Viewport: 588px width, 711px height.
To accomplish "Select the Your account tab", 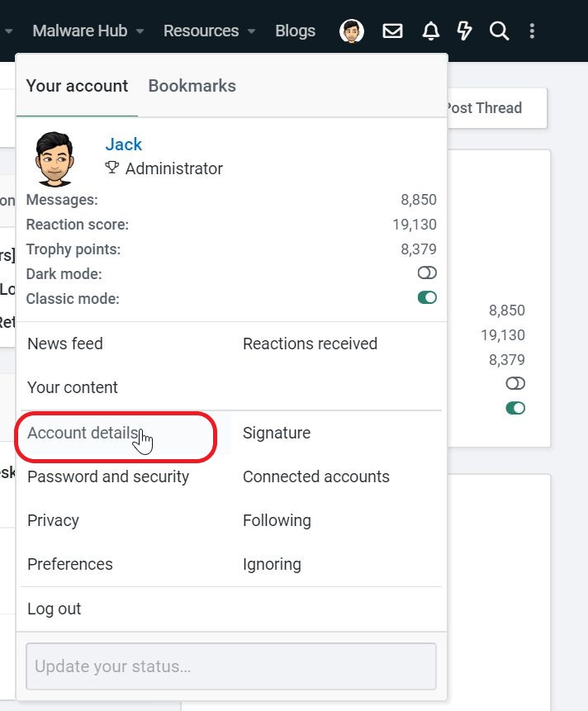I will tap(77, 86).
